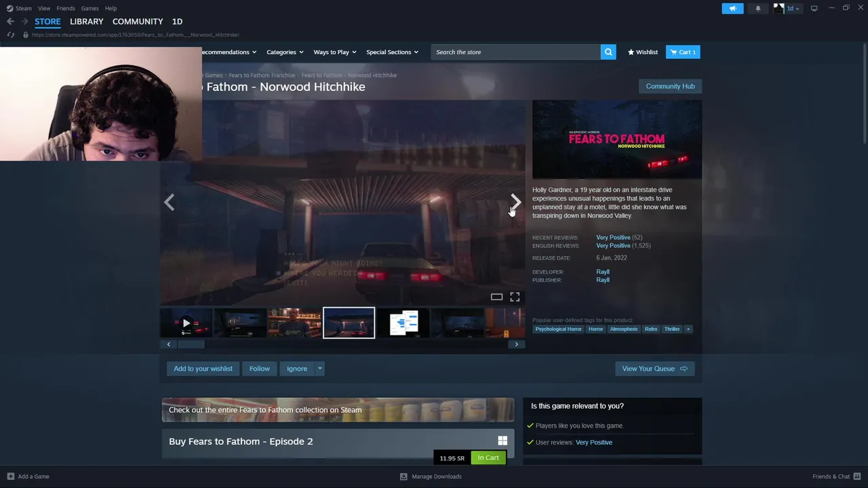Open the Help menu
The width and height of the screenshot is (868, 488).
(111, 8)
